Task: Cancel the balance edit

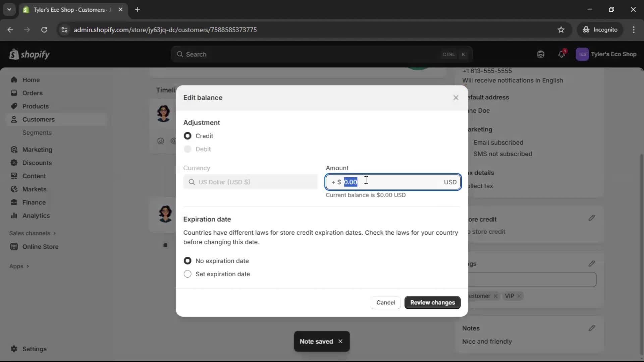Action: pos(385,302)
